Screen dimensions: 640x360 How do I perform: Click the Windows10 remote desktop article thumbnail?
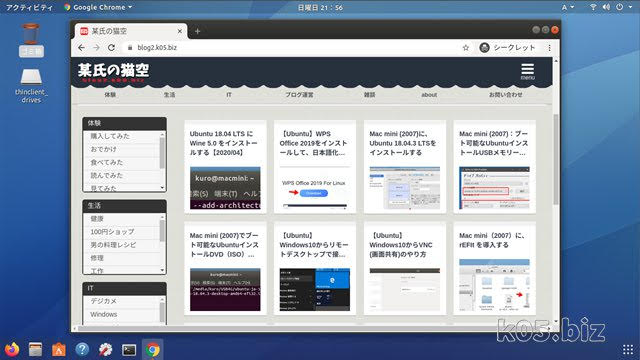pos(315,289)
